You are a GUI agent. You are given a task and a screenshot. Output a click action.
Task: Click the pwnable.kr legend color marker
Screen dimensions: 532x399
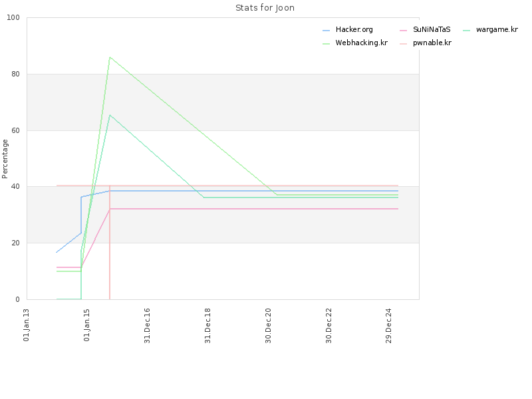[x=404, y=44]
